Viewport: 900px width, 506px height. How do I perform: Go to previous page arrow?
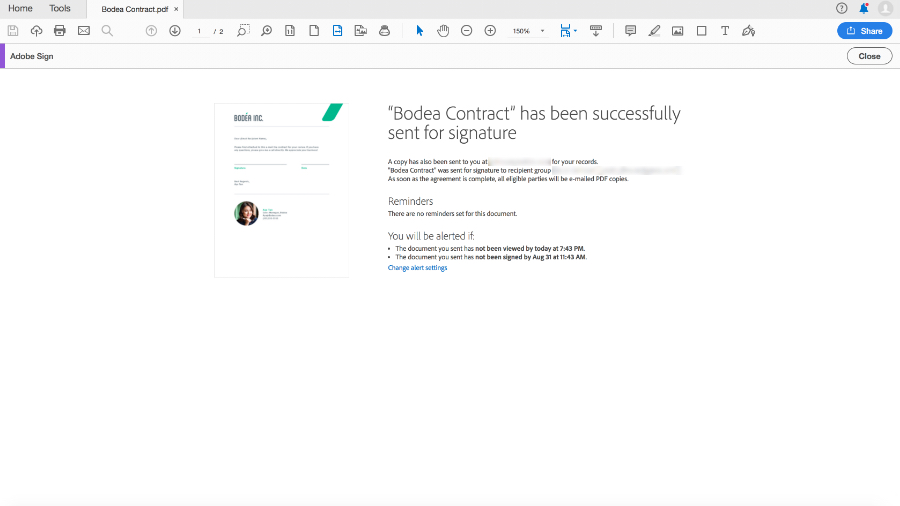tap(152, 31)
